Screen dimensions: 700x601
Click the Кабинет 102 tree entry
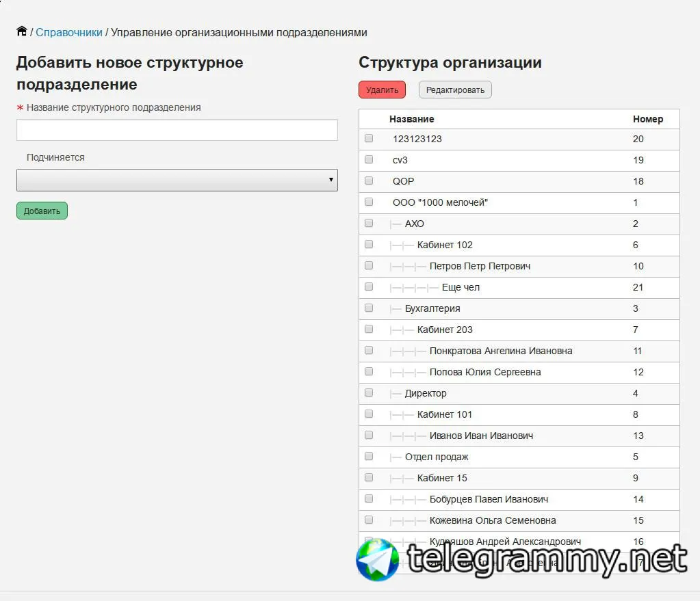coord(445,245)
